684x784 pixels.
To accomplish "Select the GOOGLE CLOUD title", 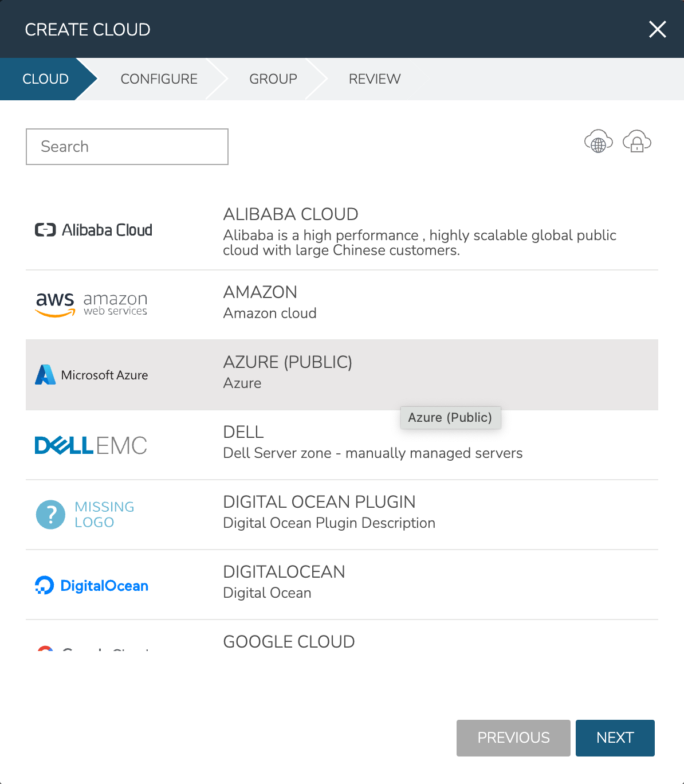I will [289, 642].
